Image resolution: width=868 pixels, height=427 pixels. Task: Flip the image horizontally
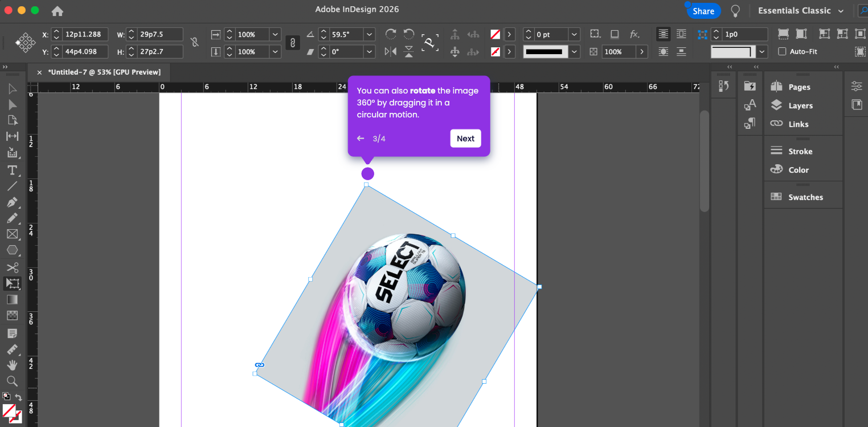391,52
